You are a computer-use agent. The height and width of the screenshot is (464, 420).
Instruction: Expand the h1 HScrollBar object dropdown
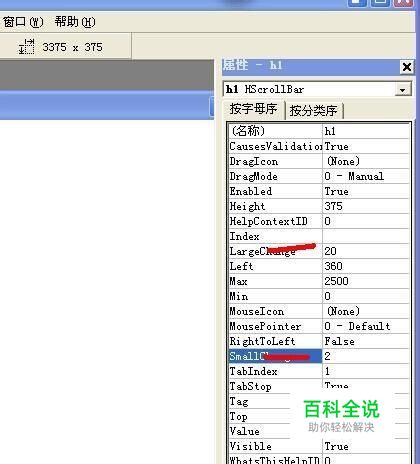coord(403,90)
